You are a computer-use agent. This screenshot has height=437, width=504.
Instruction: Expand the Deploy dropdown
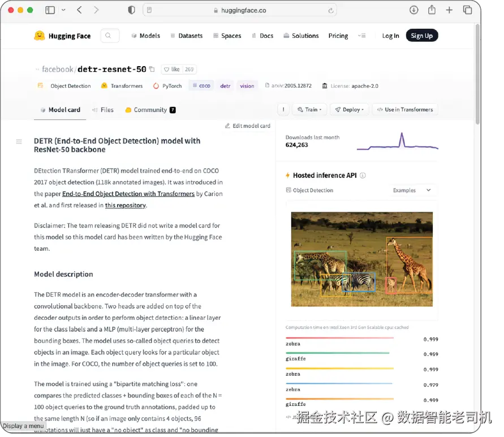pos(349,110)
